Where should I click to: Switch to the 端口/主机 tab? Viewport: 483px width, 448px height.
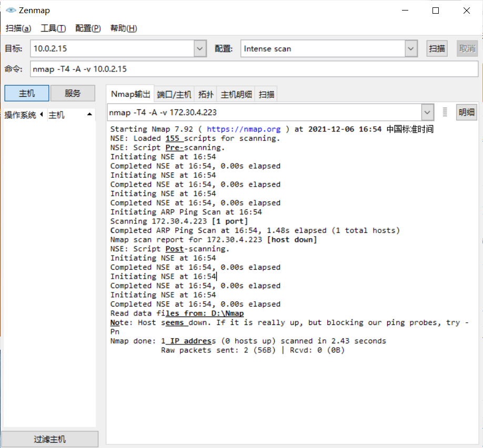pyautogui.click(x=174, y=94)
